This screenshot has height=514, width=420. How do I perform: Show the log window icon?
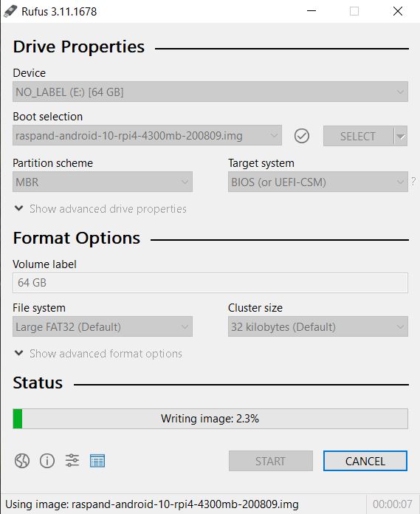tap(97, 461)
